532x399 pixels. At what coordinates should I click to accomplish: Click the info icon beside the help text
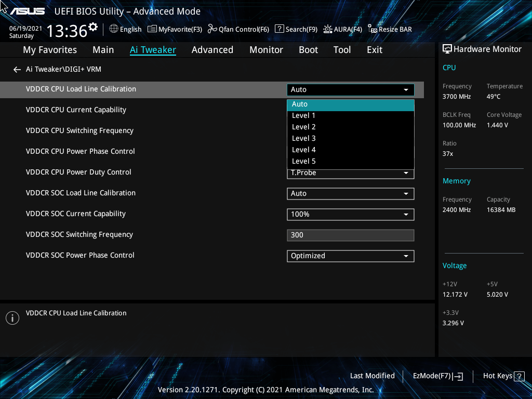(12, 317)
